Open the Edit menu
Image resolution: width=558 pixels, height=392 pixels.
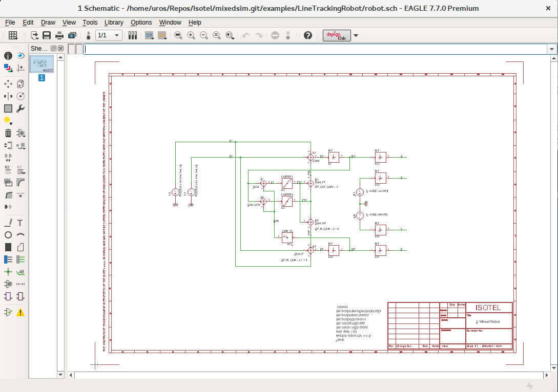28,23
